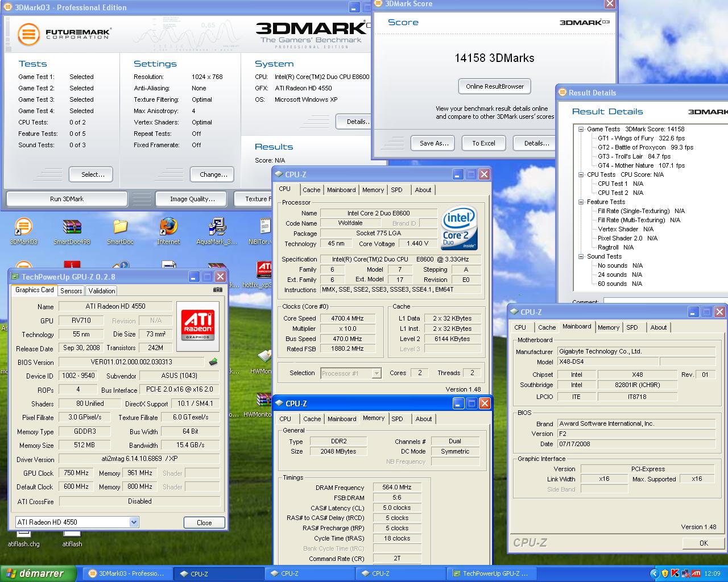The height and width of the screenshot is (582, 728).
Task: Show hidden tray icons arrow
Action: 654,573
